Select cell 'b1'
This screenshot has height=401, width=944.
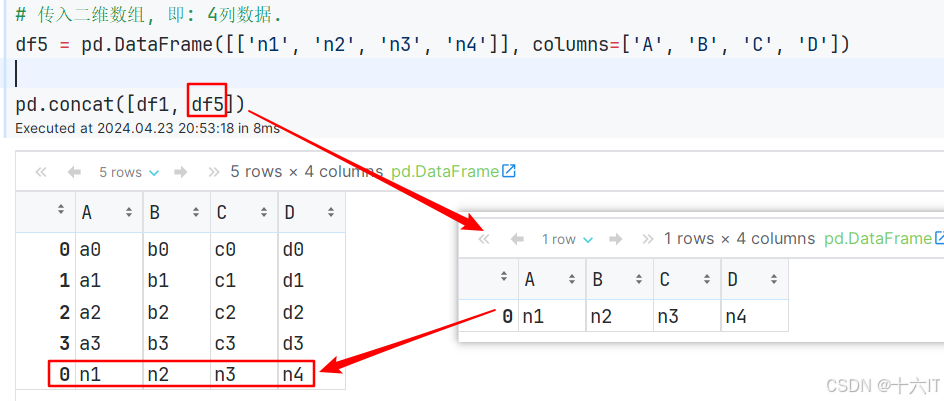point(176,281)
